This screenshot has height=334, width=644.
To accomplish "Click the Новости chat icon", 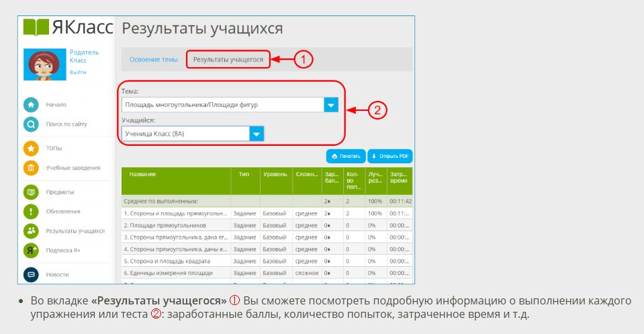I will (31, 275).
